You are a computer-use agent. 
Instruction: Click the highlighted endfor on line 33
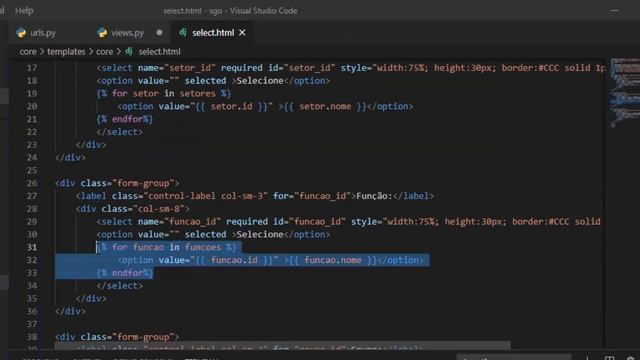click(124, 273)
